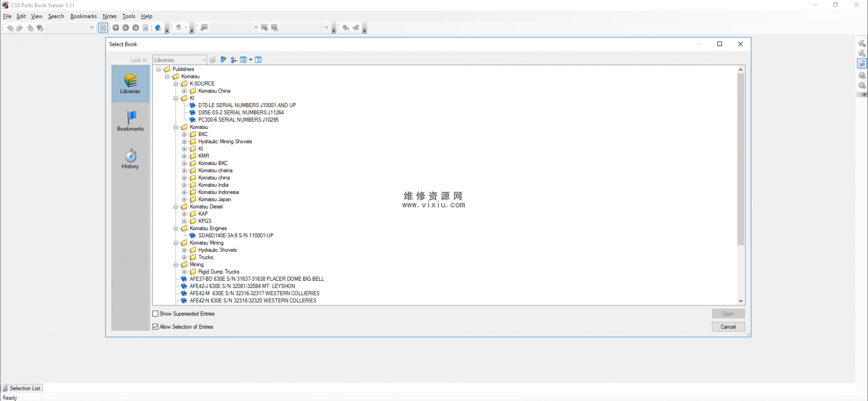This screenshot has width=868, height=401.
Task: Click the scrollbar down arrow in tree
Action: (x=741, y=301)
